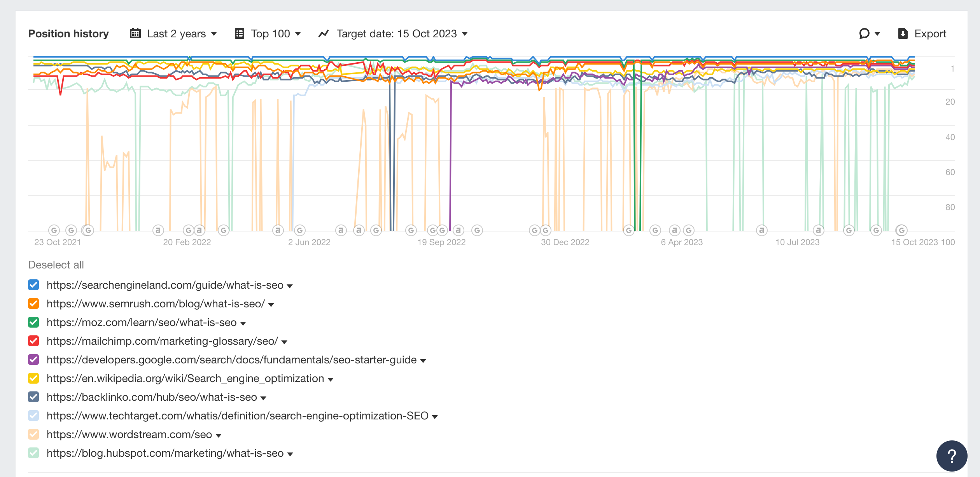
Task: Expand Wikipedia URL dropdown arrow
Action: (331, 379)
